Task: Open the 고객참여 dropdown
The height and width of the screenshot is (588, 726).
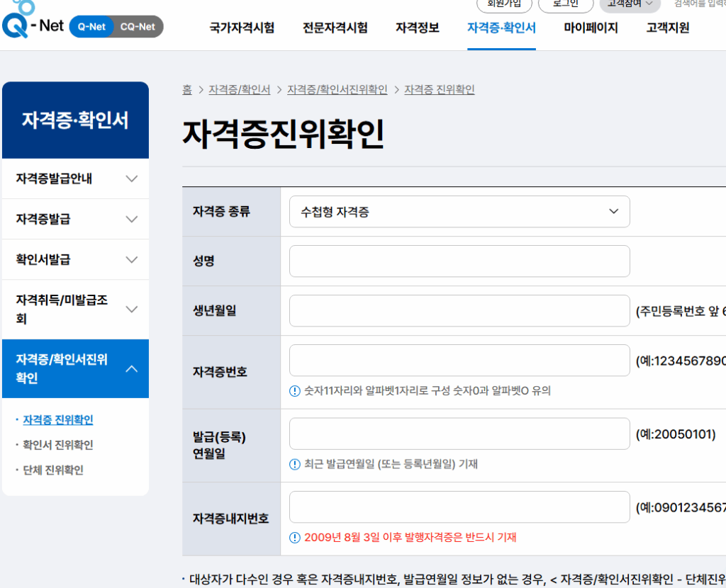Action: tap(630, 4)
